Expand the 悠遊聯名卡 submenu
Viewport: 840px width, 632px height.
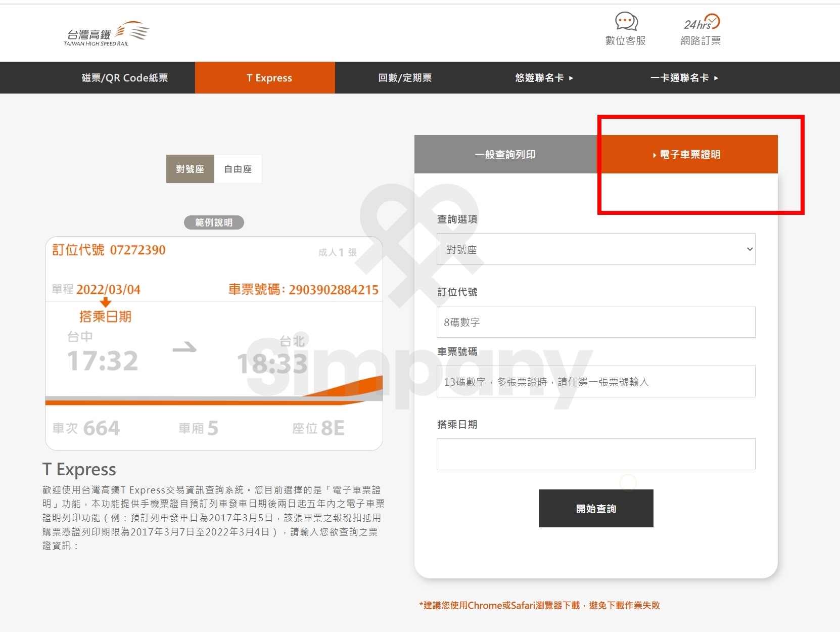(x=544, y=78)
